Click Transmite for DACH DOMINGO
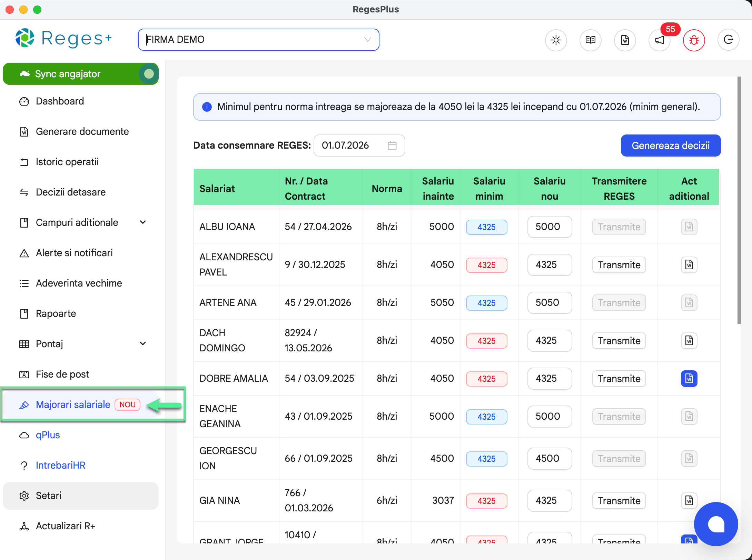752x560 pixels. pos(619,341)
